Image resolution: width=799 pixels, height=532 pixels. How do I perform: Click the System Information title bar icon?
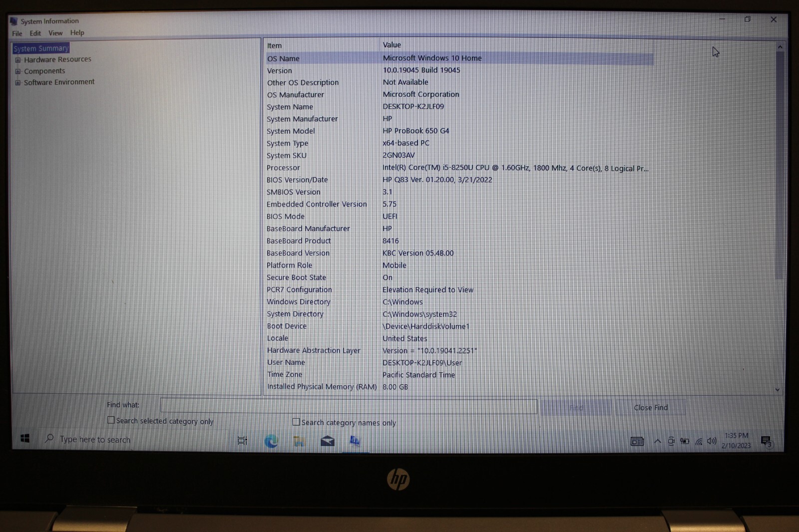[x=14, y=21]
